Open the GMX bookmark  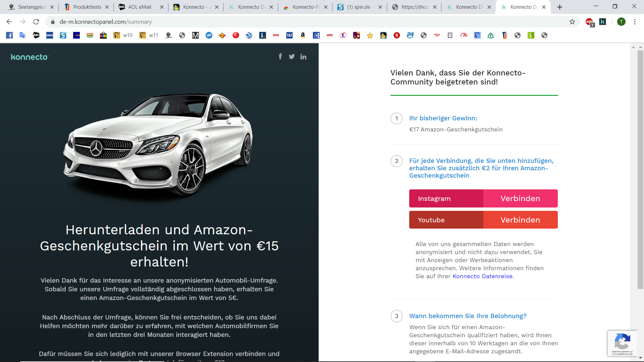50,35
